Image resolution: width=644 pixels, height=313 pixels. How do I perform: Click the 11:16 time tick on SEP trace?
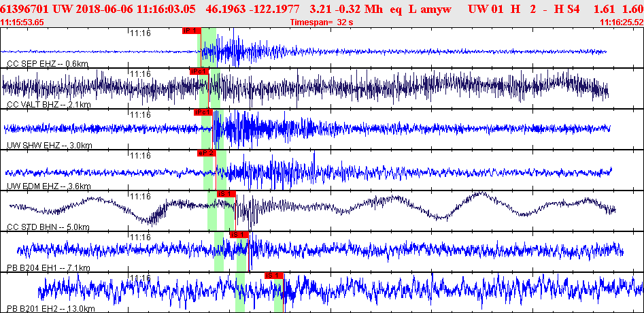click(140, 33)
